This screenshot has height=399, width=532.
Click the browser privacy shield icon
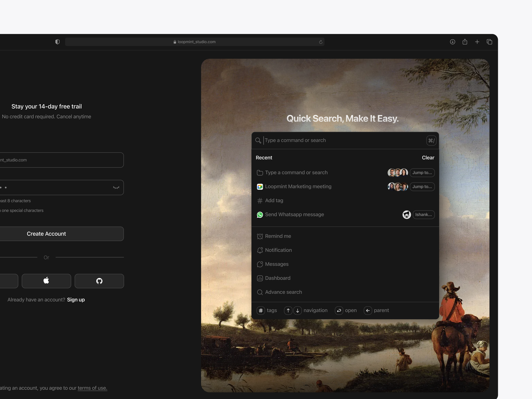tap(57, 42)
